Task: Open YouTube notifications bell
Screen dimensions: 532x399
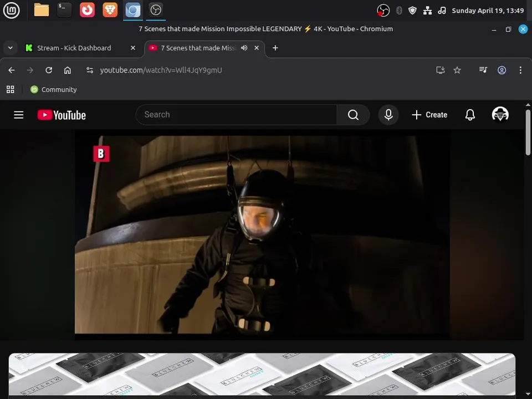Action: (470, 115)
